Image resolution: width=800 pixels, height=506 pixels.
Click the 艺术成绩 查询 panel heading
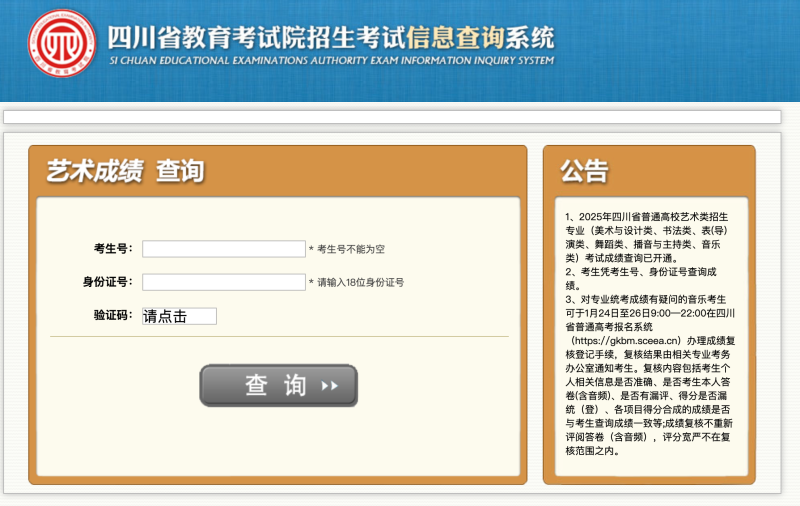(x=125, y=171)
